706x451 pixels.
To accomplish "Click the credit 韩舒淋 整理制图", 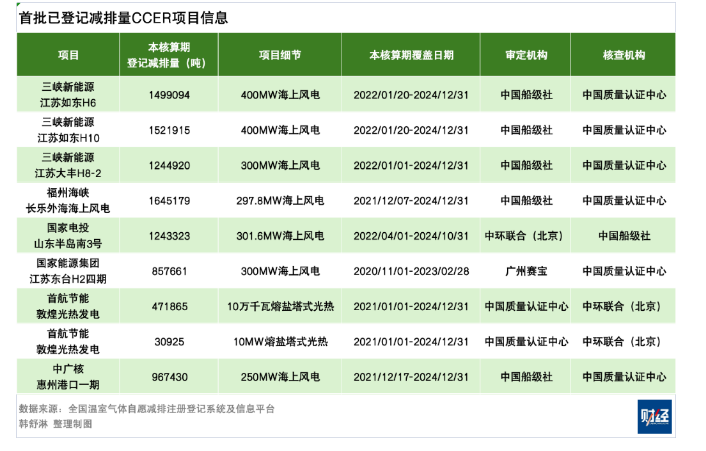I will pyautogui.click(x=55, y=424).
